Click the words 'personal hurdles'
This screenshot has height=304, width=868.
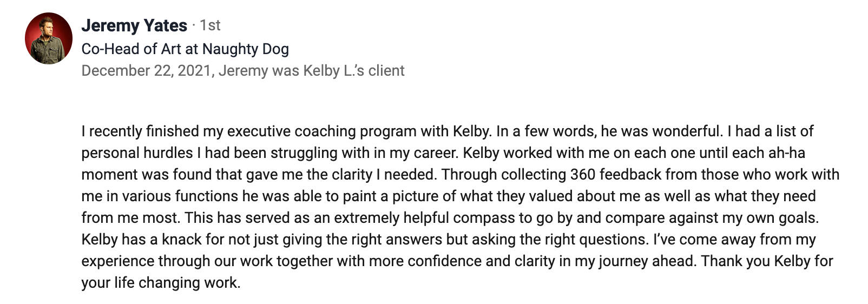(137, 153)
